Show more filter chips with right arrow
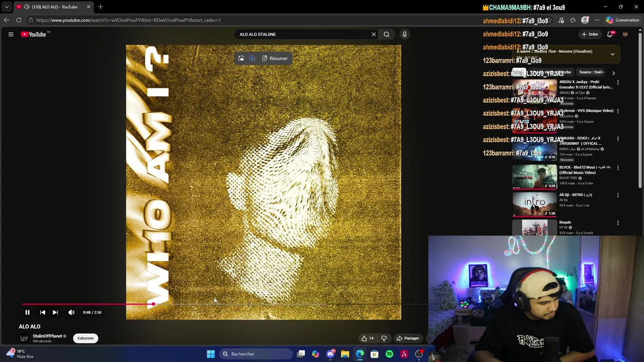This screenshot has height=362, width=644. 613,73
